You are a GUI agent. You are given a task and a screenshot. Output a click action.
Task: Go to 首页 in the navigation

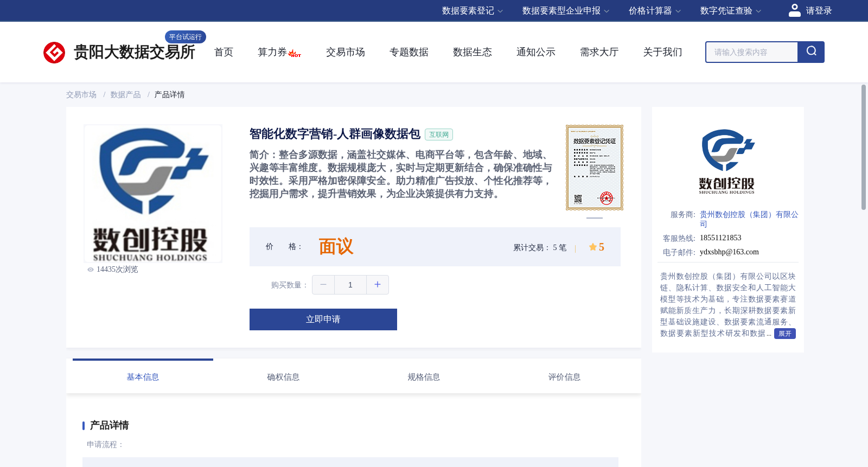click(x=224, y=52)
